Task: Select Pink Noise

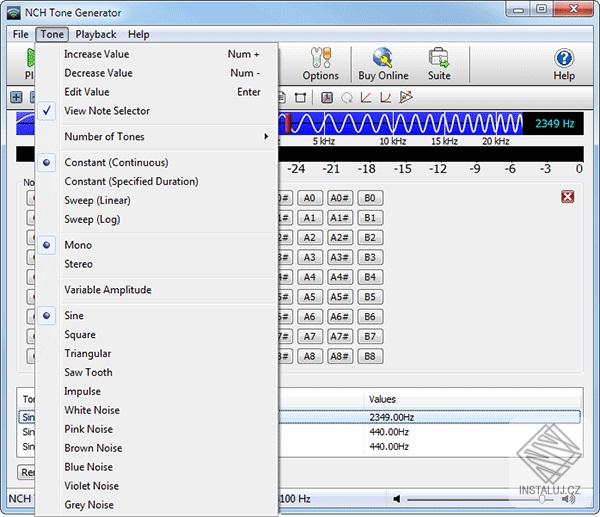Action: tap(157, 429)
